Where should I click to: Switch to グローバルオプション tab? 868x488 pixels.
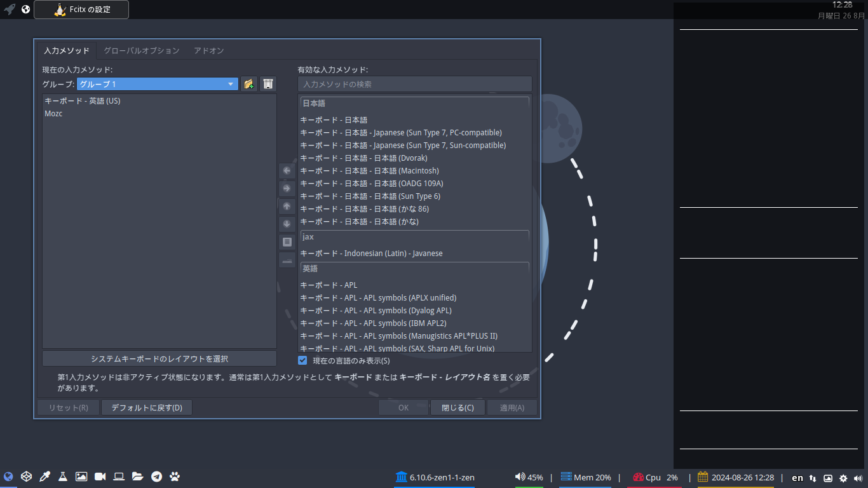(x=141, y=50)
